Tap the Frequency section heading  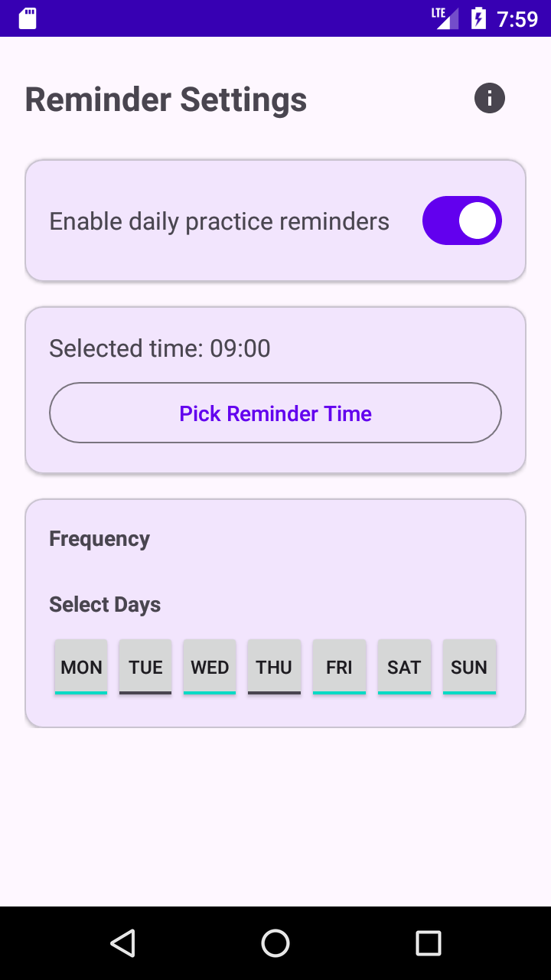pos(99,539)
